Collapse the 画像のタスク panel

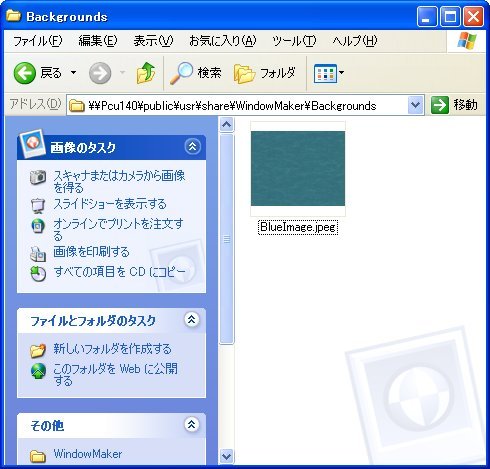(x=192, y=147)
